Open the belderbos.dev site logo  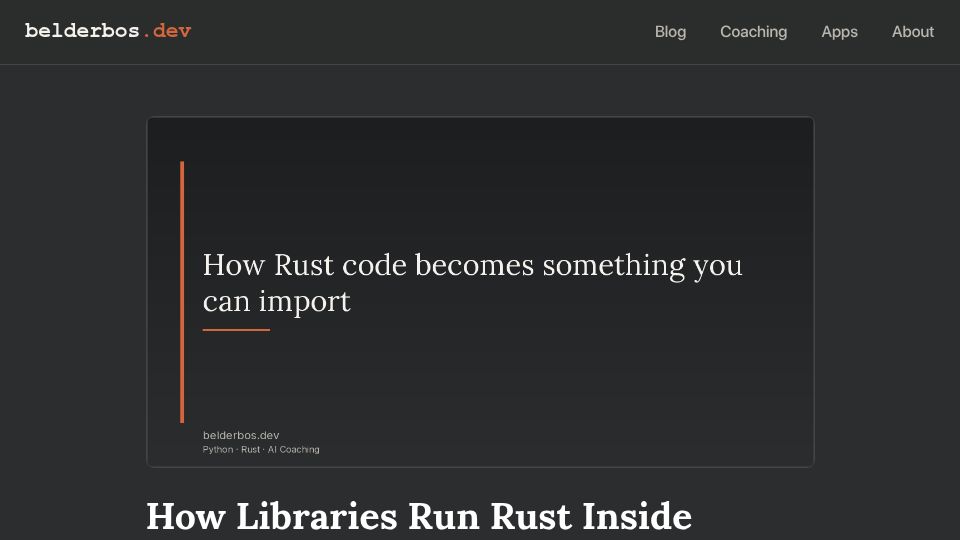108,31
